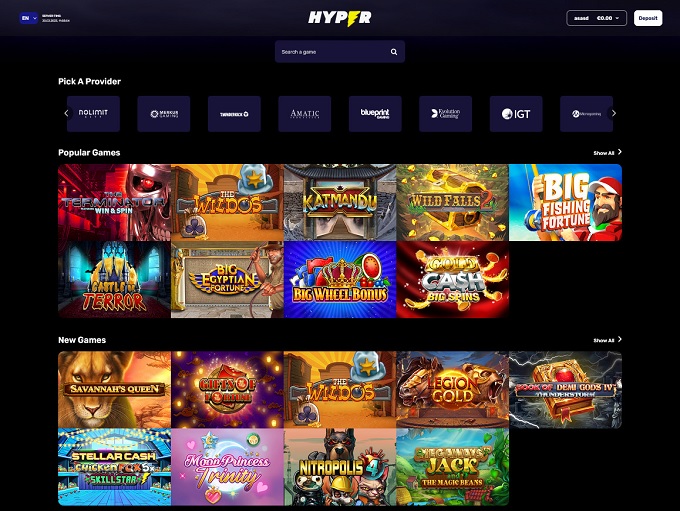Click the Deposit button
Image resolution: width=680 pixels, height=511 pixels.
pyautogui.click(x=648, y=18)
